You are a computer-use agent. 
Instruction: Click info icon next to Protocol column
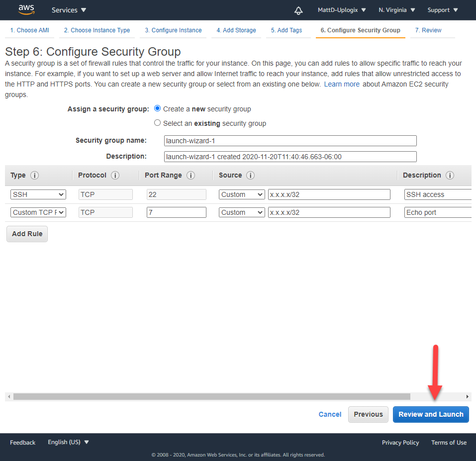pos(115,176)
